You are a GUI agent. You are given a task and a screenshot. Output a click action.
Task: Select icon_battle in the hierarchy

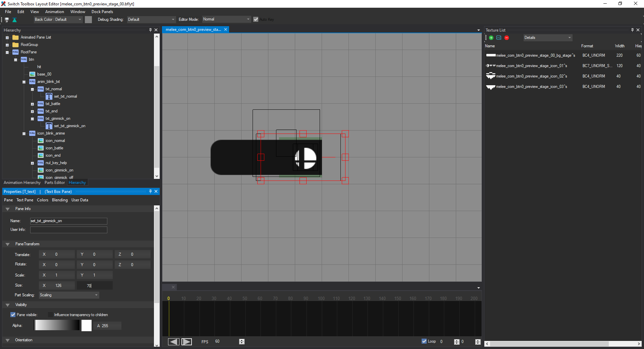(54, 148)
